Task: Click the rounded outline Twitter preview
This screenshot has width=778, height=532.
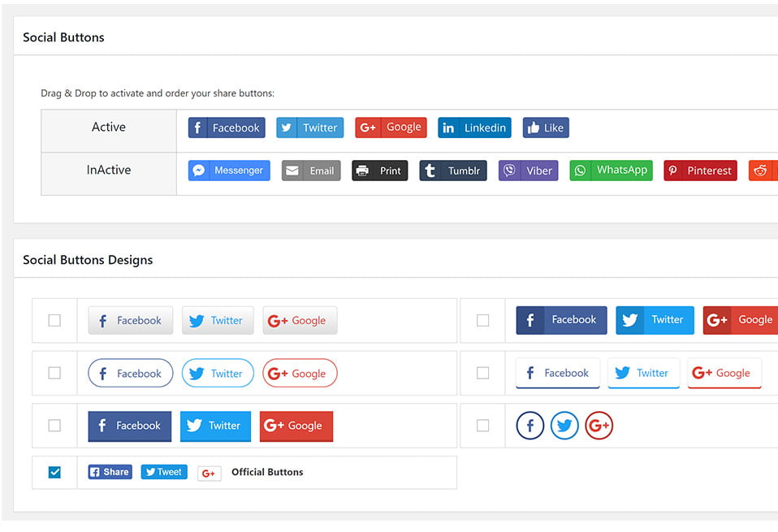Action: [x=218, y=373]
